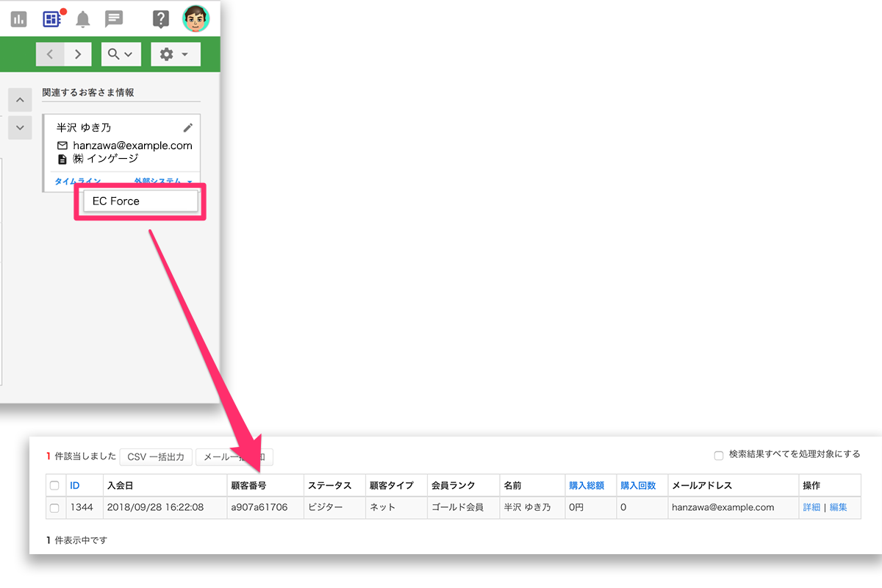
Task: Click the company name ㈱ インゲージ
Action: point(106,159)
